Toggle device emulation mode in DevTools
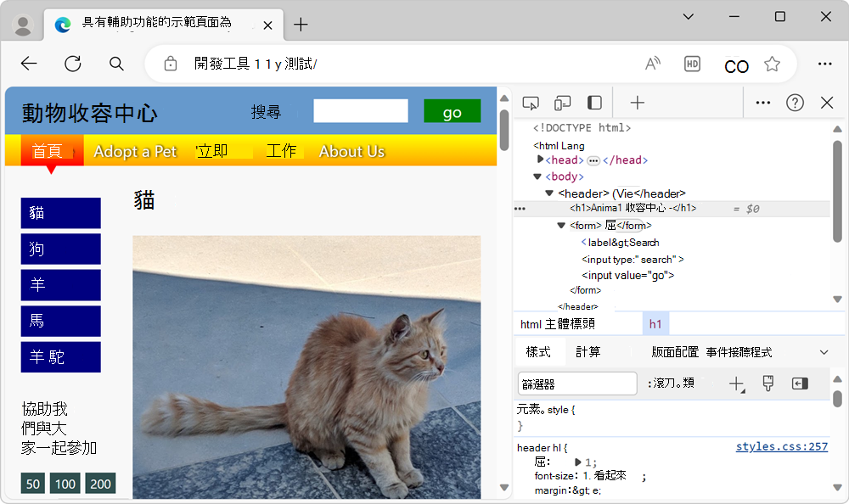 point(561,102)
